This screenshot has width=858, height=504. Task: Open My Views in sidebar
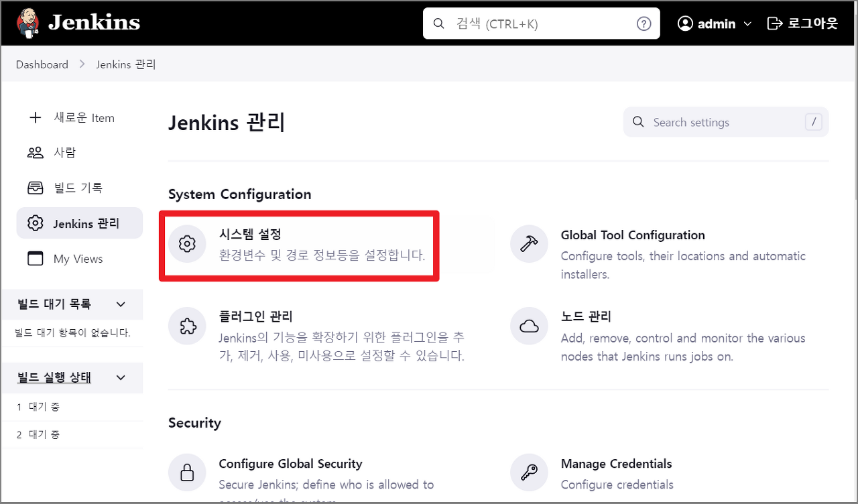79,259
